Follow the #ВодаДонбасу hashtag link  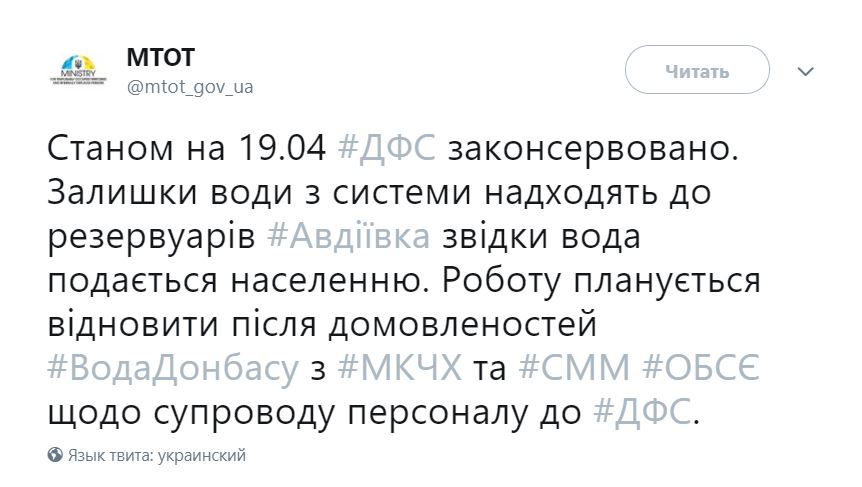pyautogui.click(x=172, y=369)
